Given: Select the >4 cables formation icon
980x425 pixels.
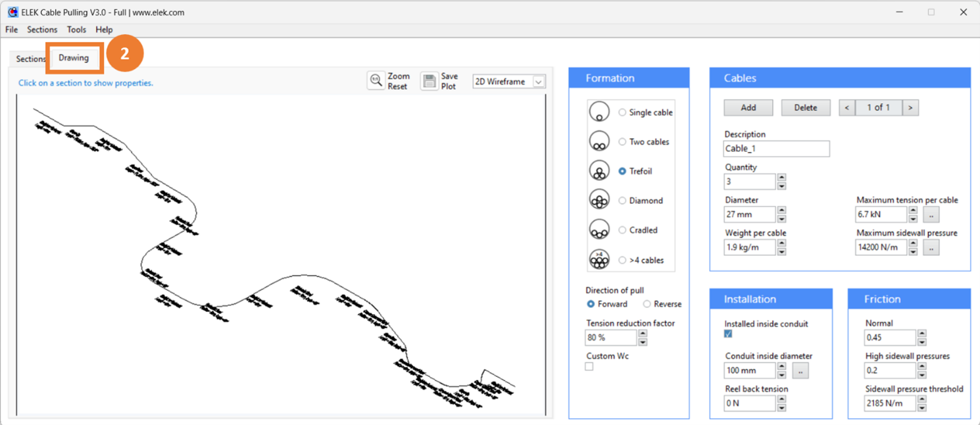Looking at the screenshot, I should [x=599, y=258].
